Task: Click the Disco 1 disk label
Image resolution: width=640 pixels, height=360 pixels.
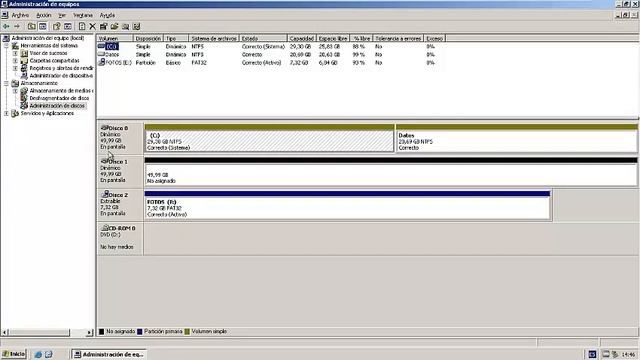Action: click(x=120, y=171)
